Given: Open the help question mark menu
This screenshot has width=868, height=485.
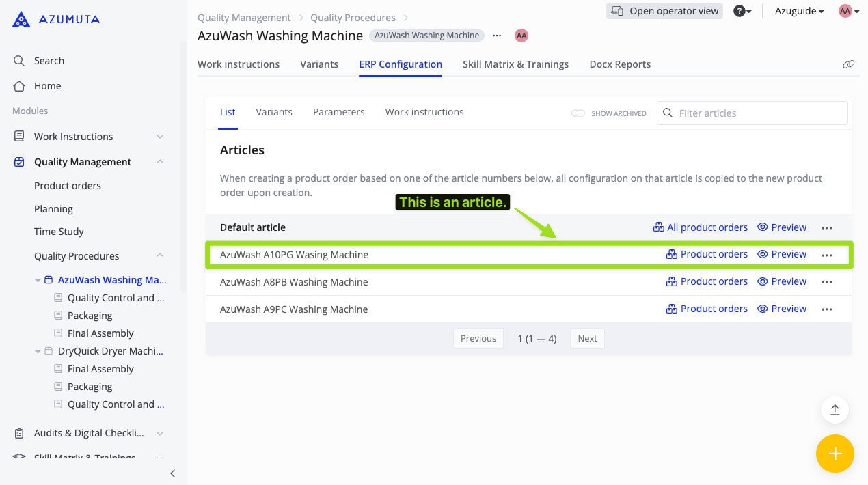Looking at the screenshot, I should [742, 11].
